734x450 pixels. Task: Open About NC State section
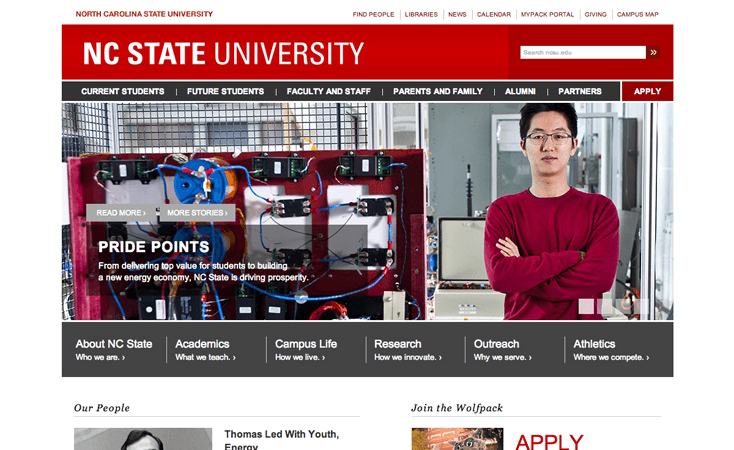click(x=114, y=344)
